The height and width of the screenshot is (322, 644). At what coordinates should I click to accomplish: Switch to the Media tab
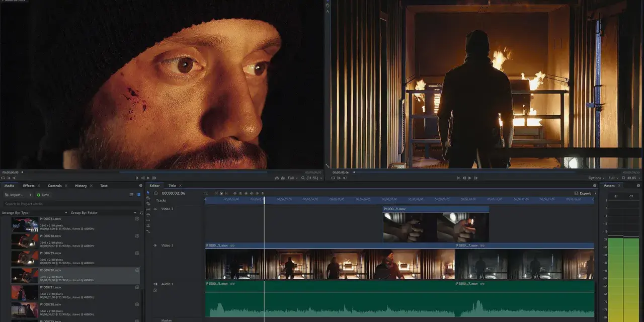tap(9, 186)
